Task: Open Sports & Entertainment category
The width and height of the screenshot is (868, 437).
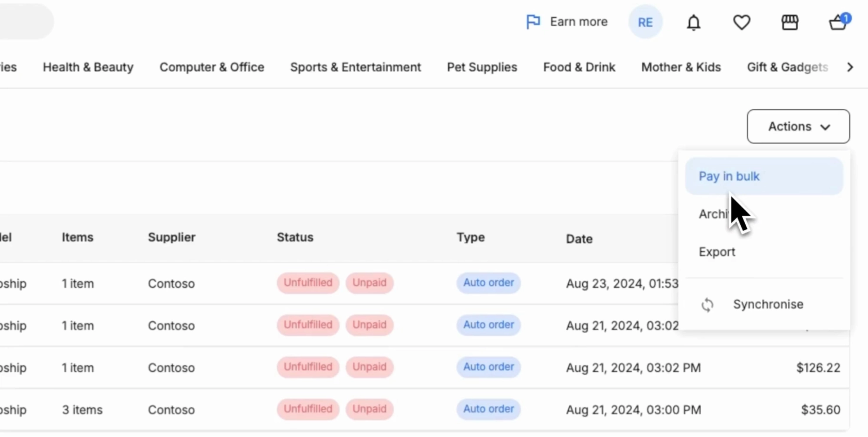Action: [x=356, y=67]
